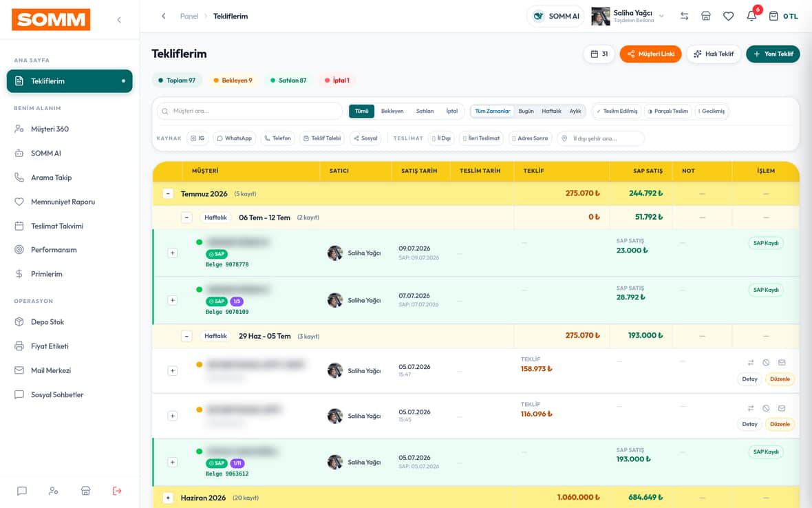The height and width of the screenshot is (508, 812).
Task: Open the shopping cart showing 0 TL
Action: click(783, 16)
